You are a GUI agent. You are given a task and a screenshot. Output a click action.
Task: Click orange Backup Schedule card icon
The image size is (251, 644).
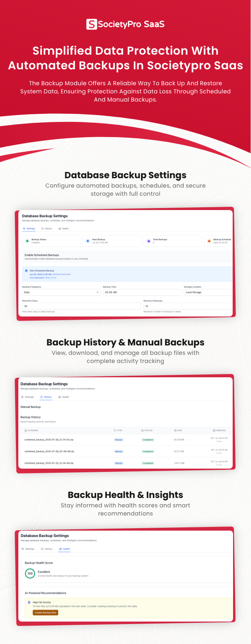209,241
